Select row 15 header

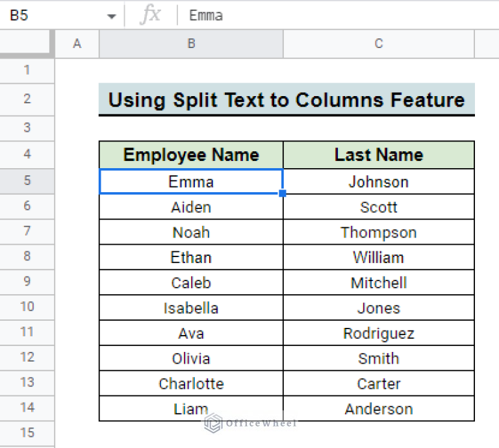[x=27, y=432]
